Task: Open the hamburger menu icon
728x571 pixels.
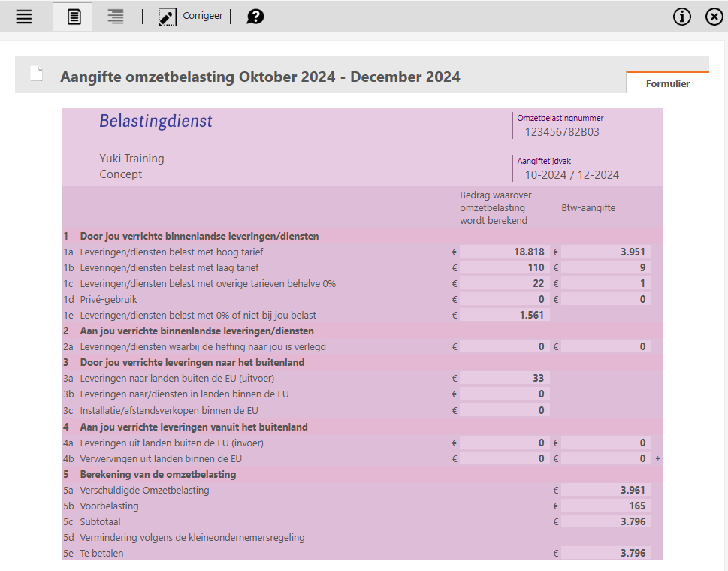Action: pyautogui.click(x=24, y=17)
